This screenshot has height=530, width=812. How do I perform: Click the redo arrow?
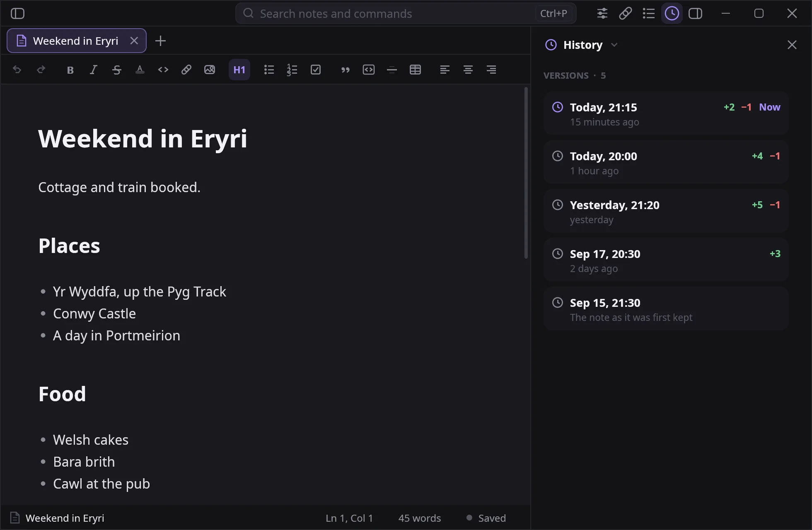(x=41, y=70)
